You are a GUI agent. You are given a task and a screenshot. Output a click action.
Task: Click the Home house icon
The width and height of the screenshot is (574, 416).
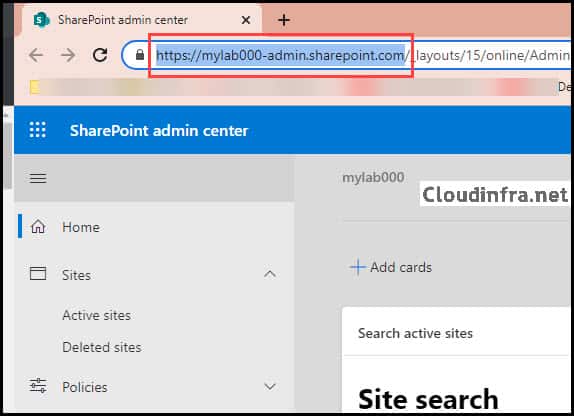pyautogui.click(x=38, y=227)
